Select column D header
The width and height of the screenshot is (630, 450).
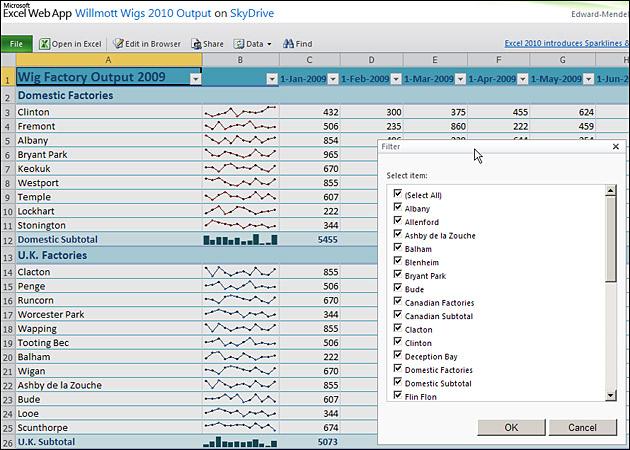[371, 60]
